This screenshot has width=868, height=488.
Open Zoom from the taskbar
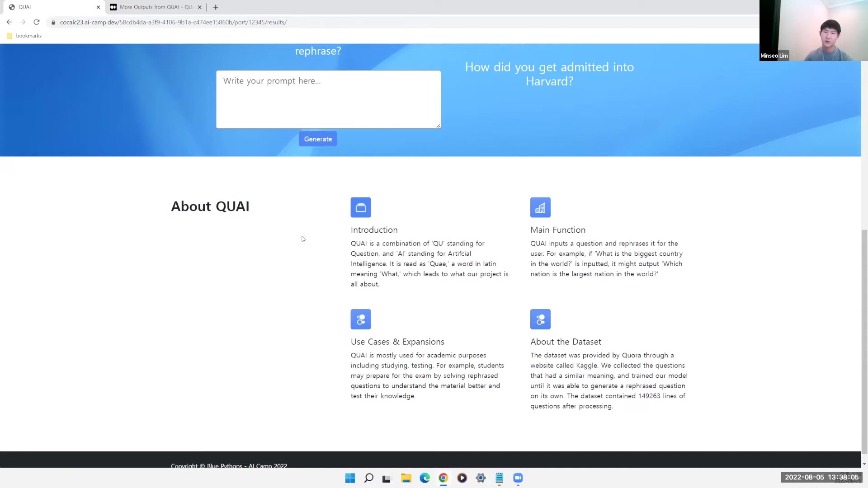coord(518,478)
